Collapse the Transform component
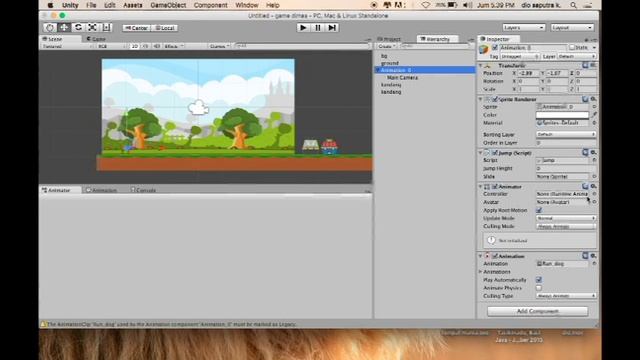 (x=481, y=65)
